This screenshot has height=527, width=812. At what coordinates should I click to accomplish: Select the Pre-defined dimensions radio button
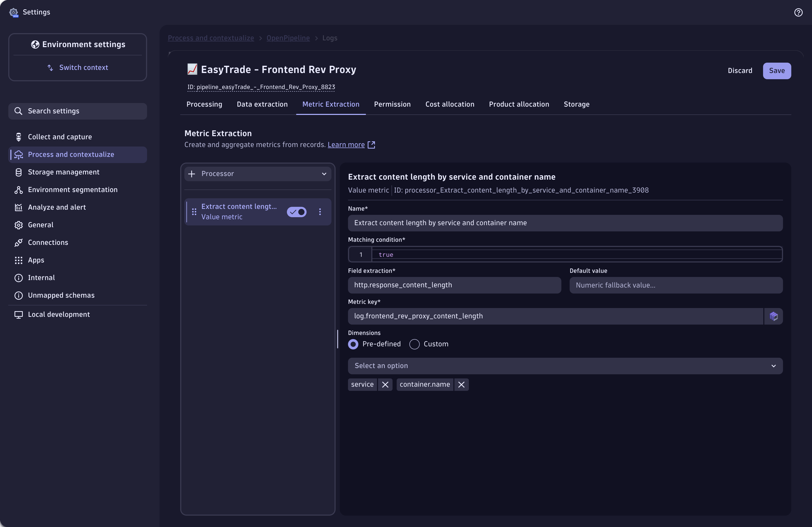tap(353, 344)
